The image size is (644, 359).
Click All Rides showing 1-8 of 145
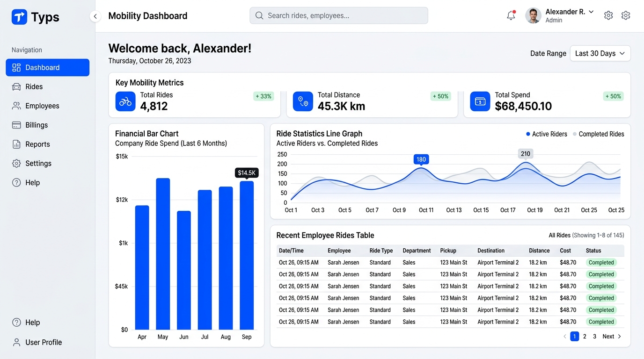point(586,235)
